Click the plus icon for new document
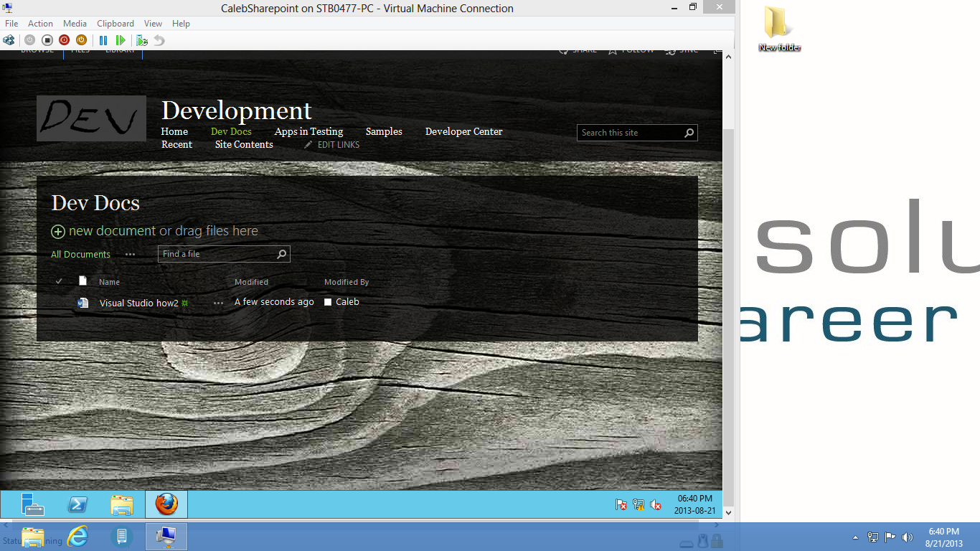 coord(58,232)
